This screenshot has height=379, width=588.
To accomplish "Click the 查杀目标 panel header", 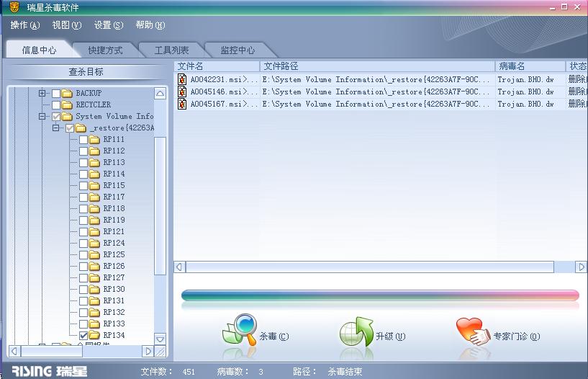I will coord(86,71).
